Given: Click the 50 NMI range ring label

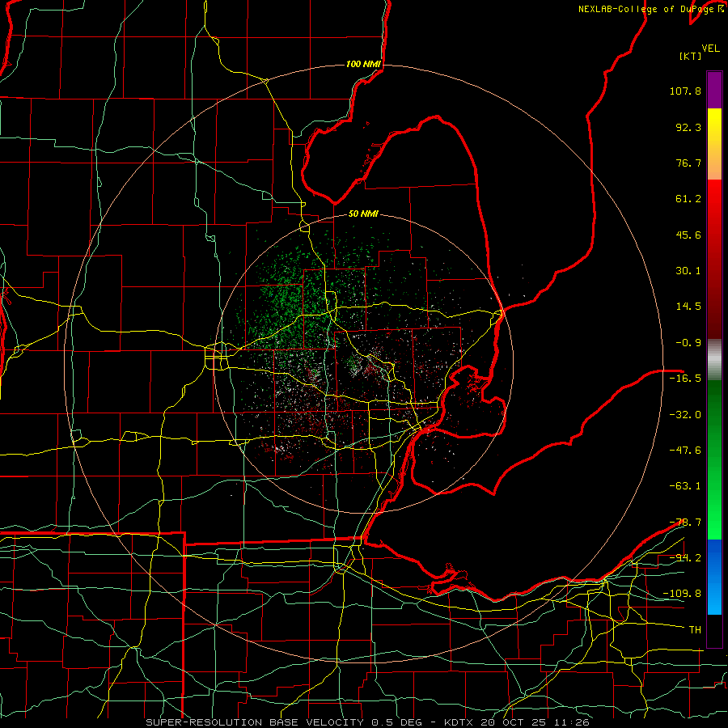Looking at the screenshot, I should coord(363,214).
